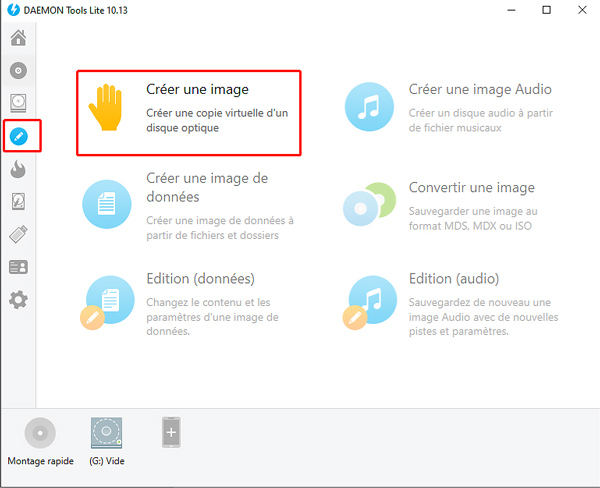Open the virtual hard disk sidebar icon
Screen dimensions: 600x488
click(18, 201)
